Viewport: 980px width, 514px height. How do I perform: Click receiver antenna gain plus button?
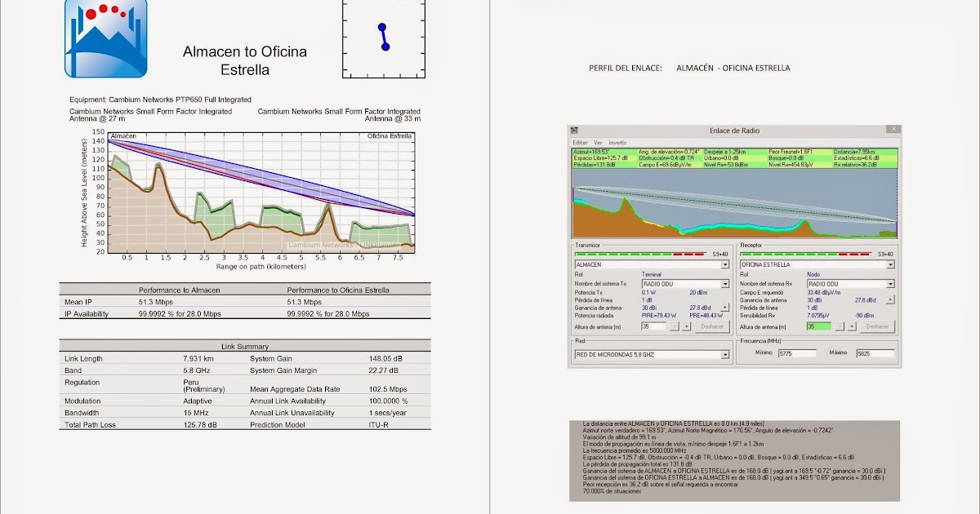pos(889,299)
